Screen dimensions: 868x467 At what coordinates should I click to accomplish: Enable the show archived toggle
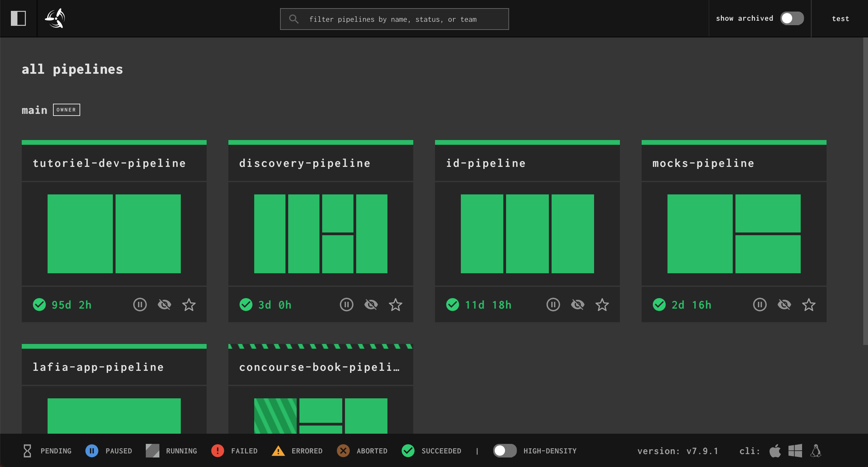(792, 18)
